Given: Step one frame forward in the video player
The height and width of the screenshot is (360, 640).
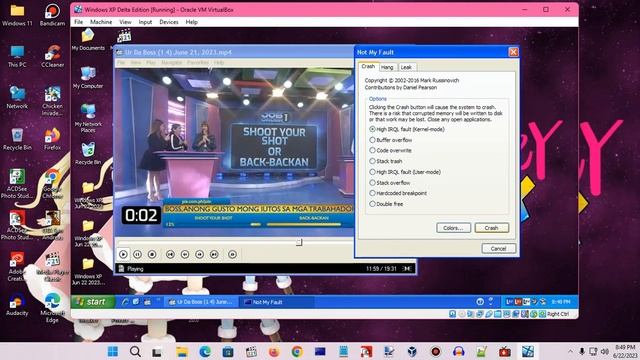Looking at the screenshot, I should click(x=232, y=254).
